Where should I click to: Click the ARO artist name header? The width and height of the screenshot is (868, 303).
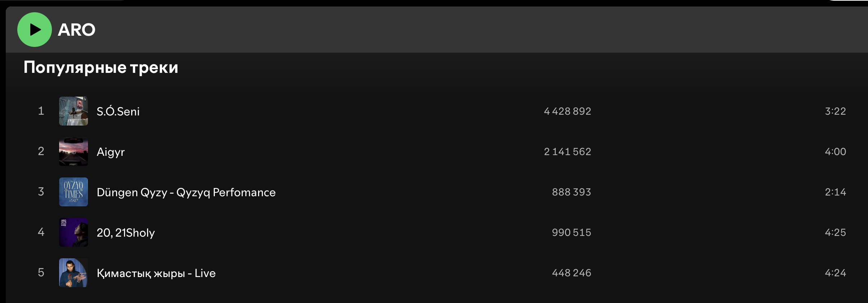[76, 30]
